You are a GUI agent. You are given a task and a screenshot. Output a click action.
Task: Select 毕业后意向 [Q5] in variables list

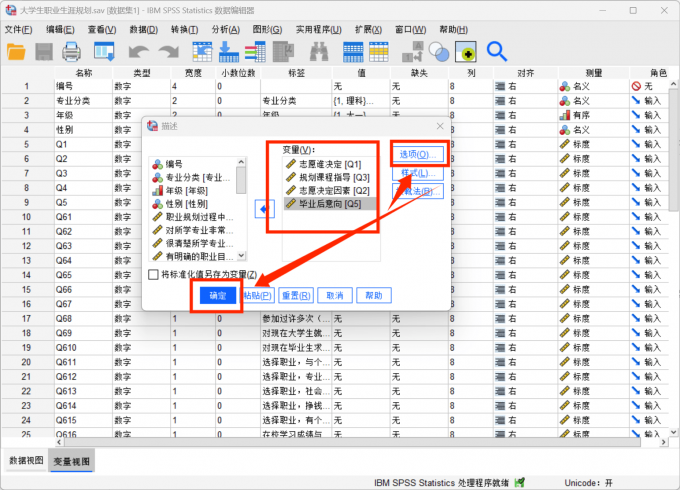tap(330, 203)
